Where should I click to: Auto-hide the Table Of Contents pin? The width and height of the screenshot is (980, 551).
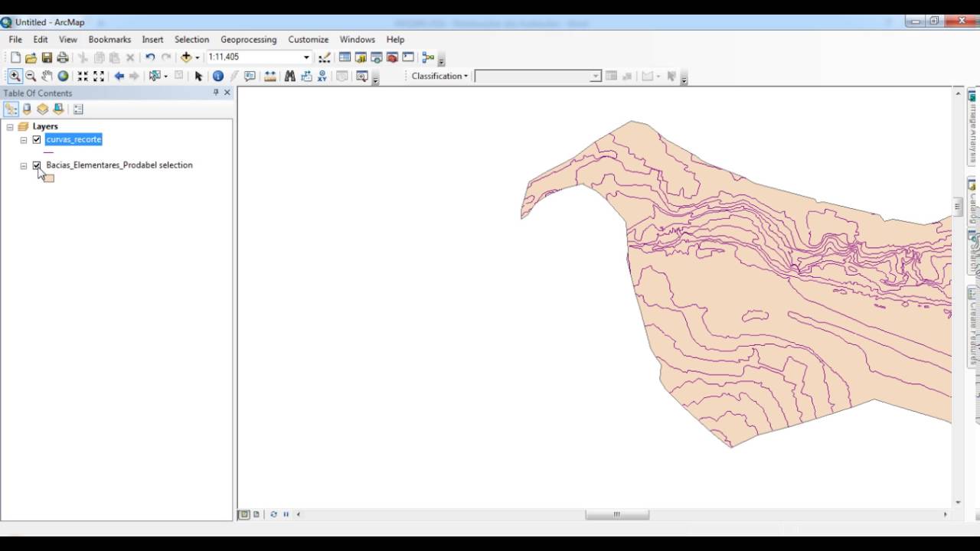click(x=215, y=93)
